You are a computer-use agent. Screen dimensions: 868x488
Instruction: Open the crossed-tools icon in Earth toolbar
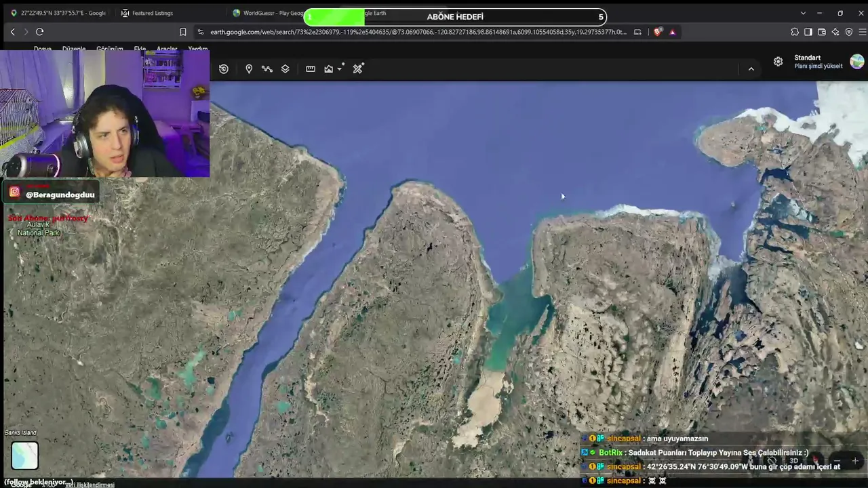pos(358,68)
